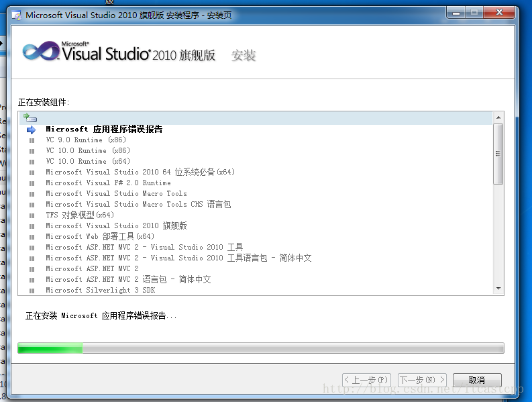
Task: Select Microsoft Web 部署工具 (x64) entry
Action: pyautogui.click(x=100, y=237)
